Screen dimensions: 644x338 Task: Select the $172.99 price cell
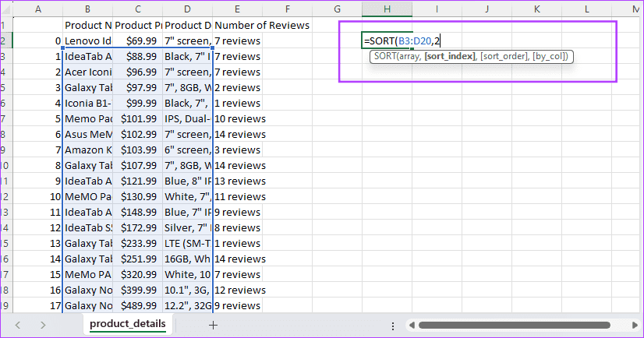click(138, 227)
